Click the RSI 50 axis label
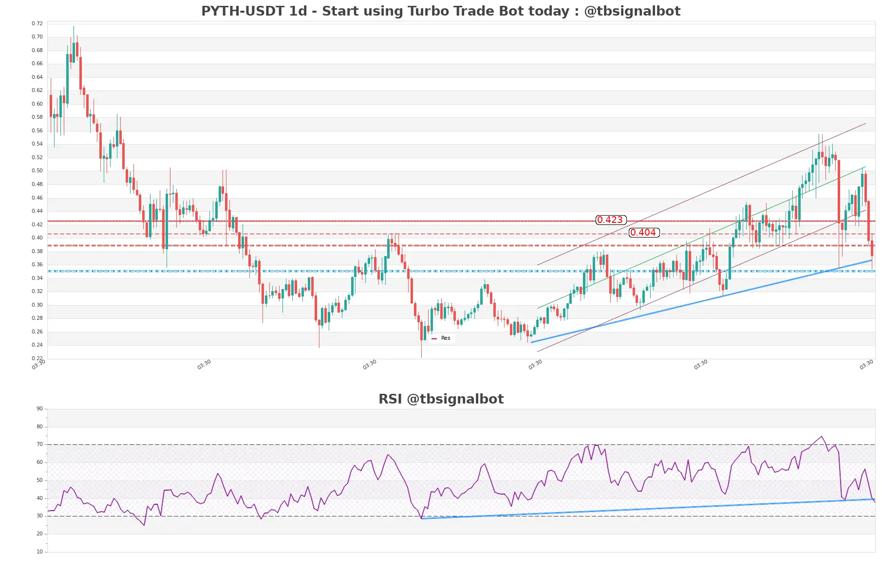Viewport: 882px width, 588px height. (x=39, y=480)
